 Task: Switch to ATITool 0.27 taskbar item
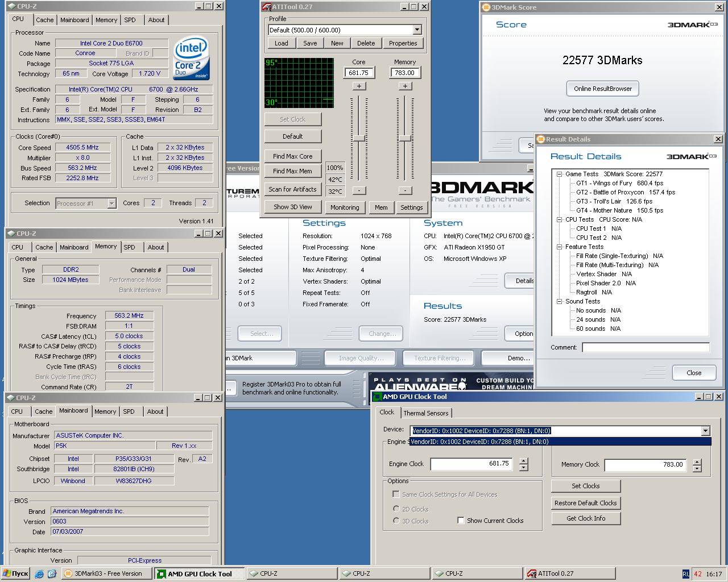point(570,574)
